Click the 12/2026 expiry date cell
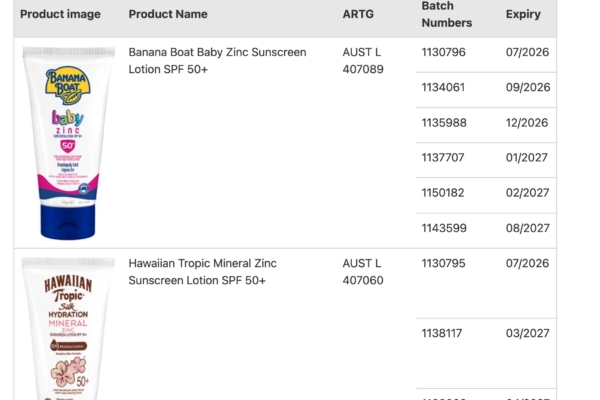600x400 pixels. pyautogui.click(x=527, y=123)
